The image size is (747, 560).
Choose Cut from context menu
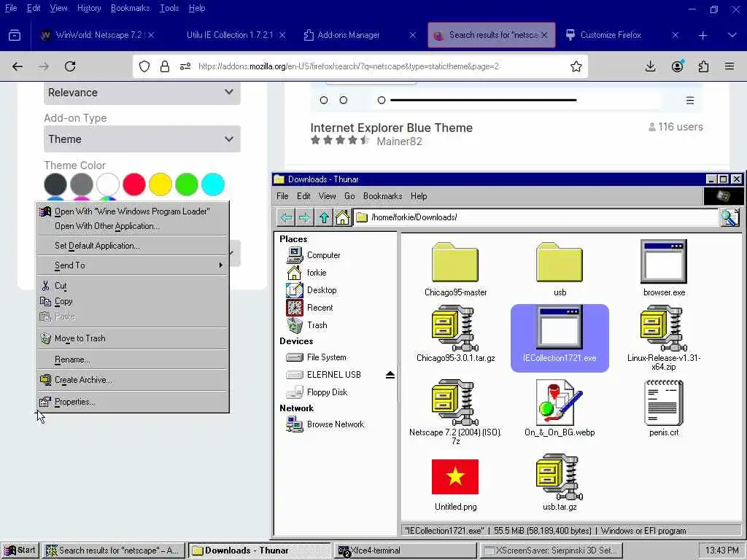(x=133, y=286)
